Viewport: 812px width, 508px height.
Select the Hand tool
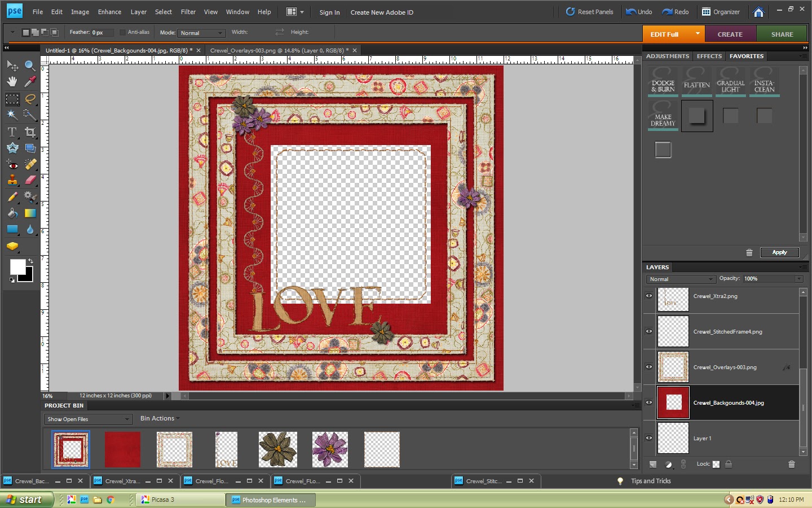(x=12, y=82)
